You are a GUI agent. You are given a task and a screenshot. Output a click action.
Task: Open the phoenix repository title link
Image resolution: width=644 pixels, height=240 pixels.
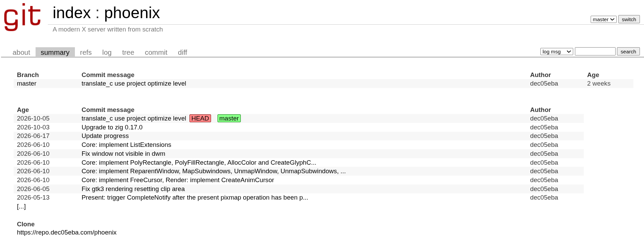[x=132, y=13]
